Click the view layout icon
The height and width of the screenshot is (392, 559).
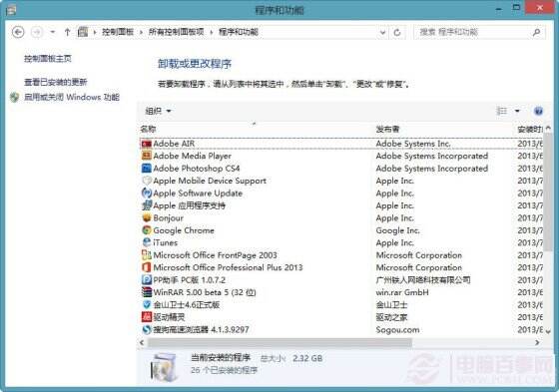501,111
